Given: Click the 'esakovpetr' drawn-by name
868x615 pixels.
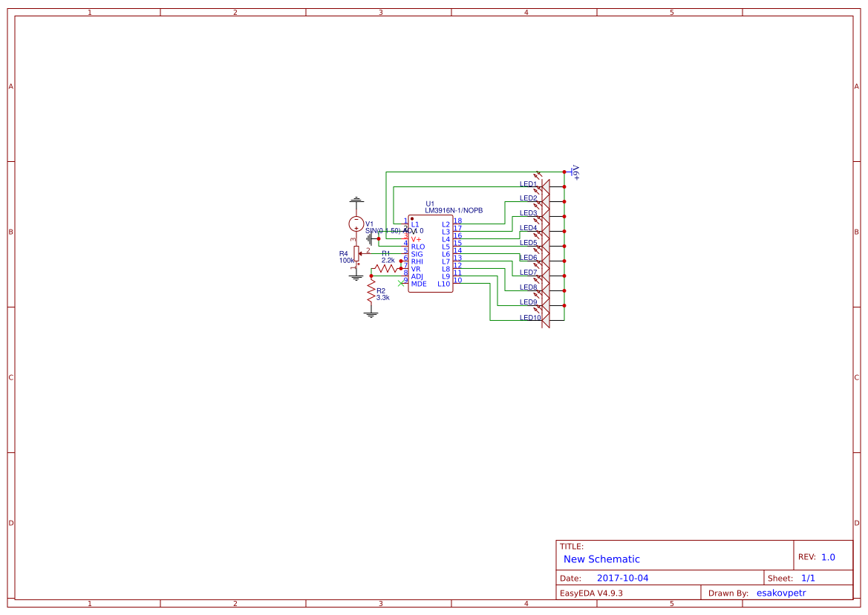Looking at the screenshot, I should (780, 593).
